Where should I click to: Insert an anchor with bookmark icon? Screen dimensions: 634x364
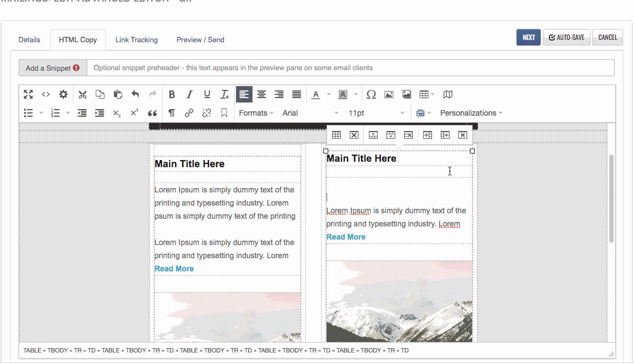pyautogui.click(x=224, y=113)
